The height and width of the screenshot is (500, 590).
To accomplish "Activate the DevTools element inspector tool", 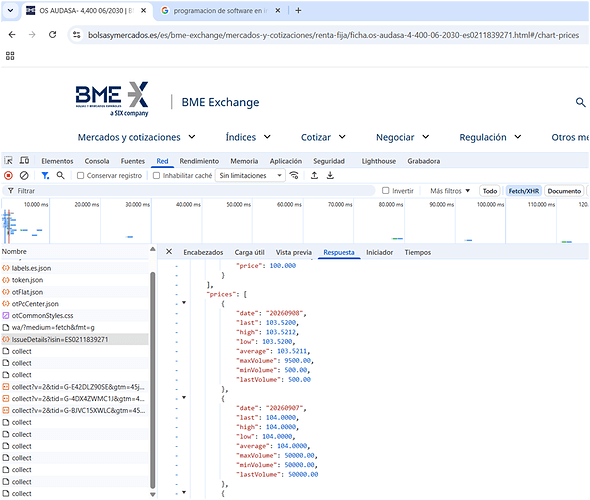I will 8,161.
